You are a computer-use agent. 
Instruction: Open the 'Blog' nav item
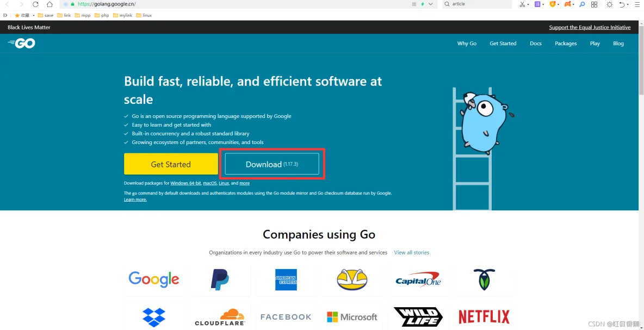618,43
